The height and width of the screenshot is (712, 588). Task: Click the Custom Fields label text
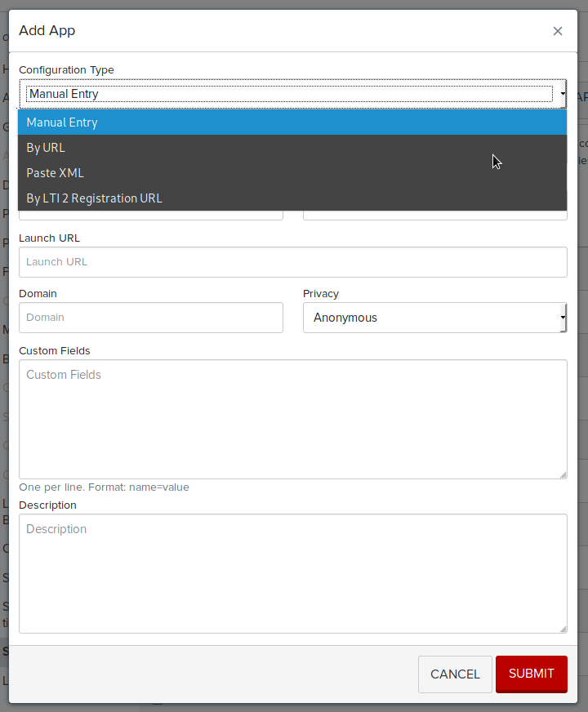click(54, 351)
